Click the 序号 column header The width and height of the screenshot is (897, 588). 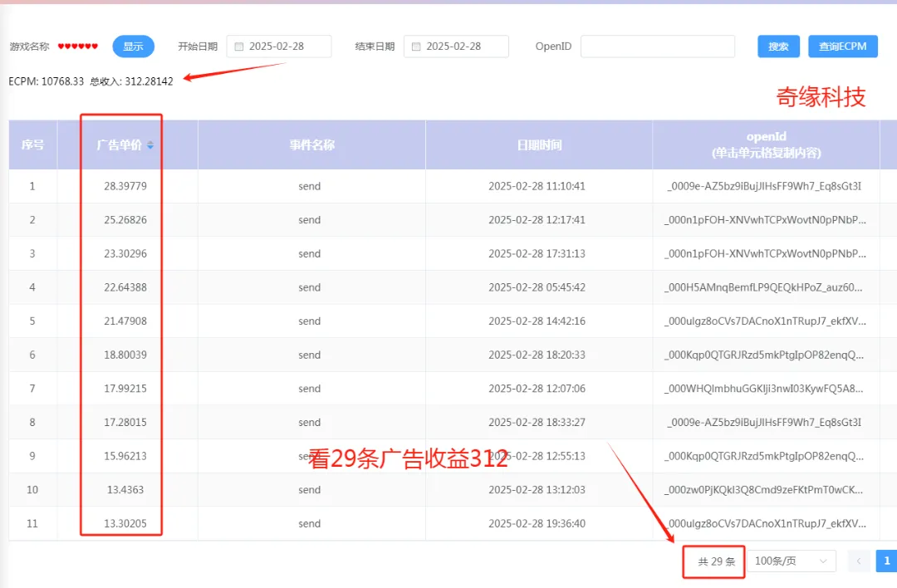(x=32, y=145)
